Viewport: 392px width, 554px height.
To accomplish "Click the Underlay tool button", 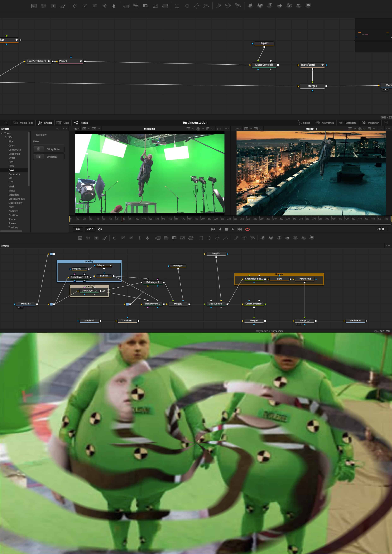I will tap(49, 157).
